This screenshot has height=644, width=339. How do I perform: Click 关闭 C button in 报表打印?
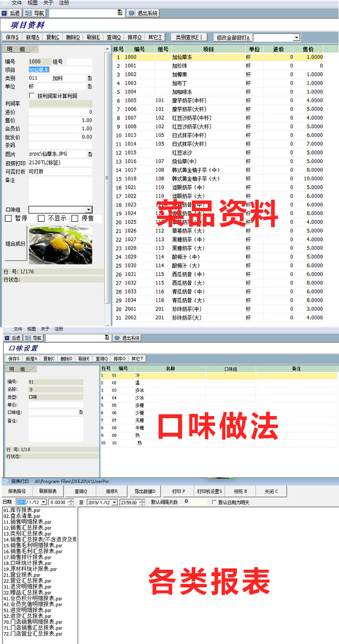click(x=271, y=491)
